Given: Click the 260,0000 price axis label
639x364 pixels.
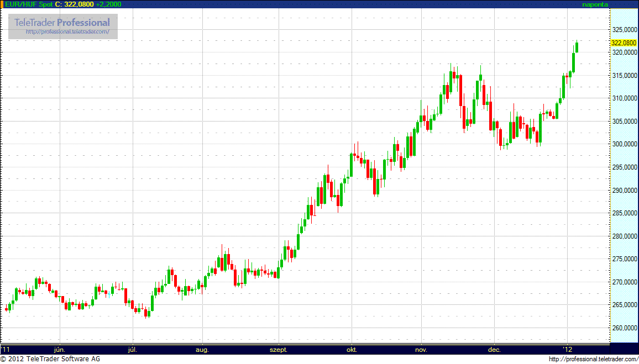Looking at the screenshot, I should (624, 328).
